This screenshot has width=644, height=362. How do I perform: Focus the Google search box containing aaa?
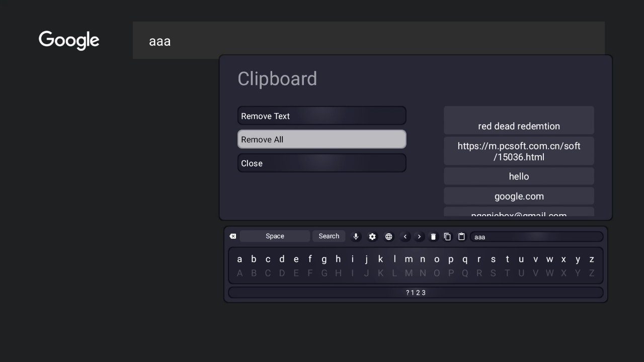tap(369, 40)
